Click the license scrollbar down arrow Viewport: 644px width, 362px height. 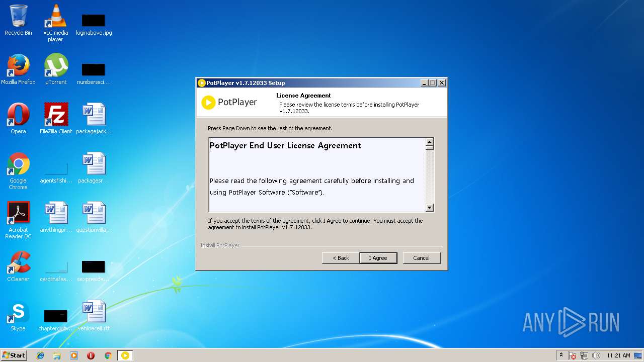429,207
